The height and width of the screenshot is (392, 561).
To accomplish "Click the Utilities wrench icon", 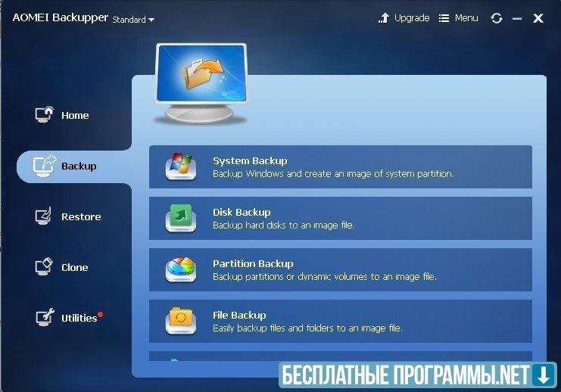I will tap(45, 318).
